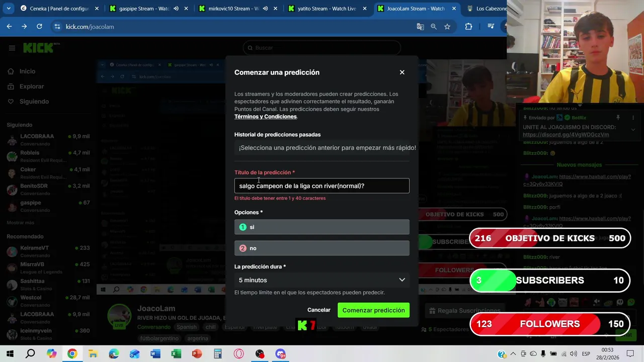644x362 pixels.
Task: Open KeirameVT recommended channel
Action: pyautogui.click(x=48, y=251)
